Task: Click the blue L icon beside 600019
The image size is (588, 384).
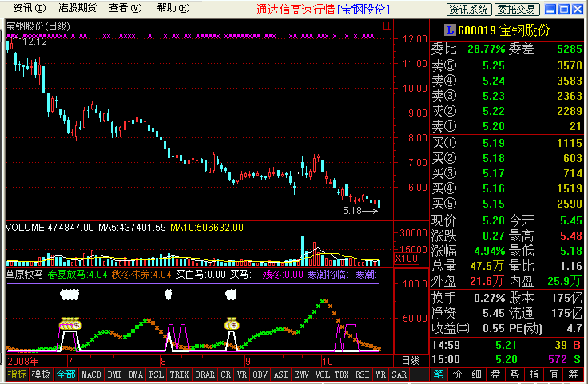Action: click(x=450, y=30)
